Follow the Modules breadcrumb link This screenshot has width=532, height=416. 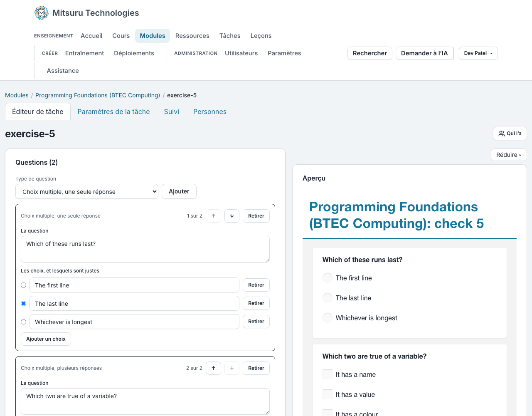click(17, 95)
